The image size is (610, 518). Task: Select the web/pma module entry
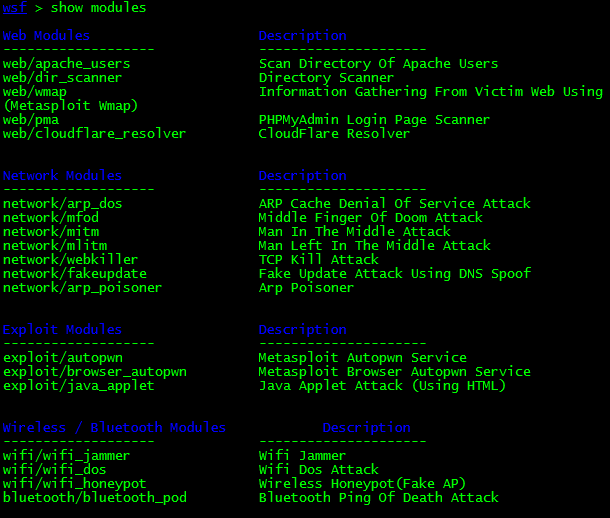[31, 120]
